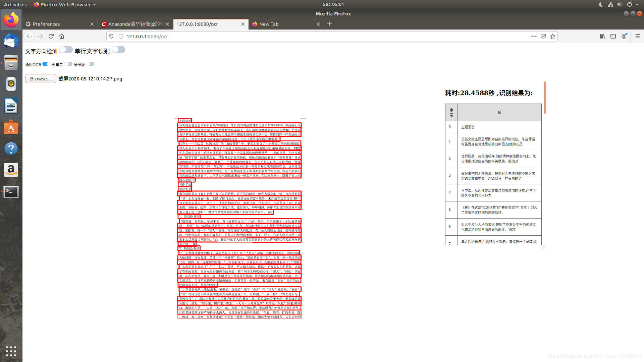
Task: Bookmark this page with star icon
Action: tap(553, 36)
